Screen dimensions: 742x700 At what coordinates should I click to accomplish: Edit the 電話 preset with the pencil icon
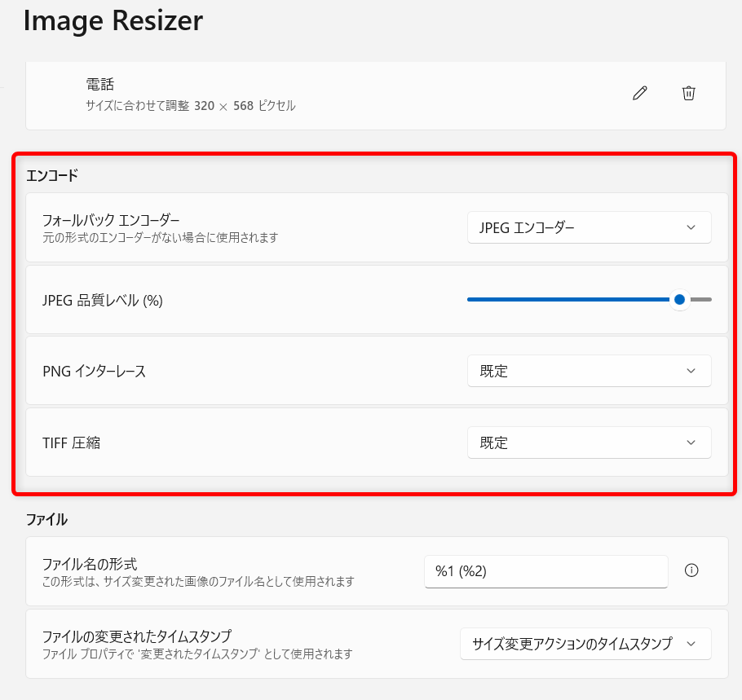(x=639, y=93)
